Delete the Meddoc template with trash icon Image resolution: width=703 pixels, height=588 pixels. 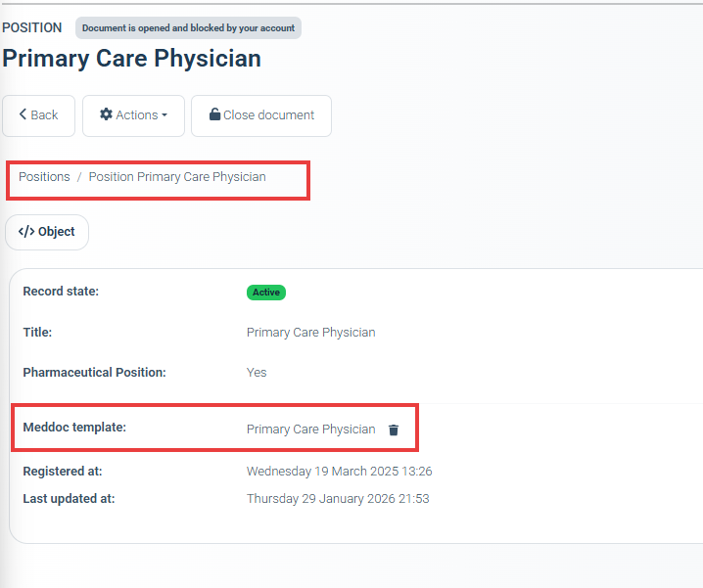[394, 430]
